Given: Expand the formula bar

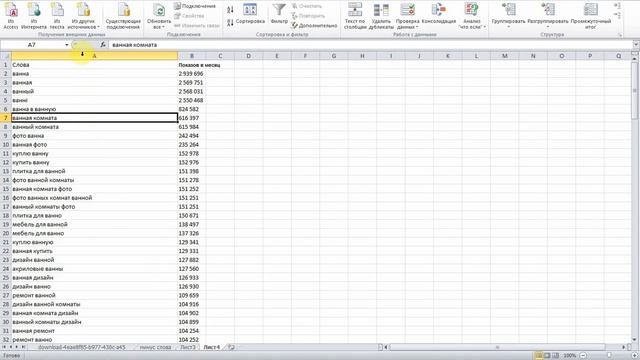Looking at the screenshot, I should (x=636, y=45).
